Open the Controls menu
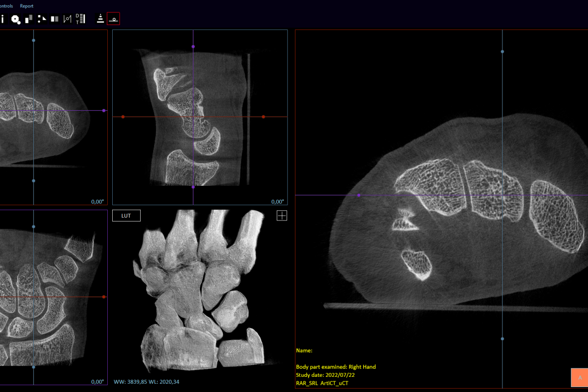 tap(6, 6)
